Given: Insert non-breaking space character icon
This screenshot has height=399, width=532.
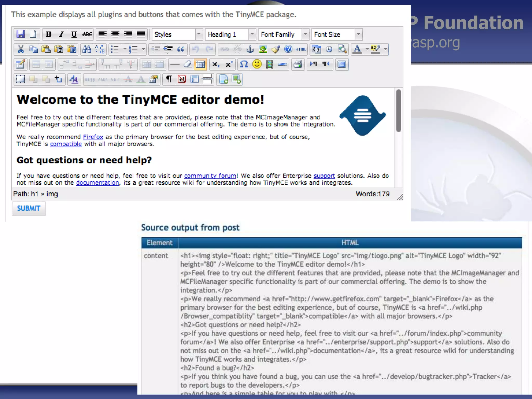Looking at the screenshot, I should (182, 79).
